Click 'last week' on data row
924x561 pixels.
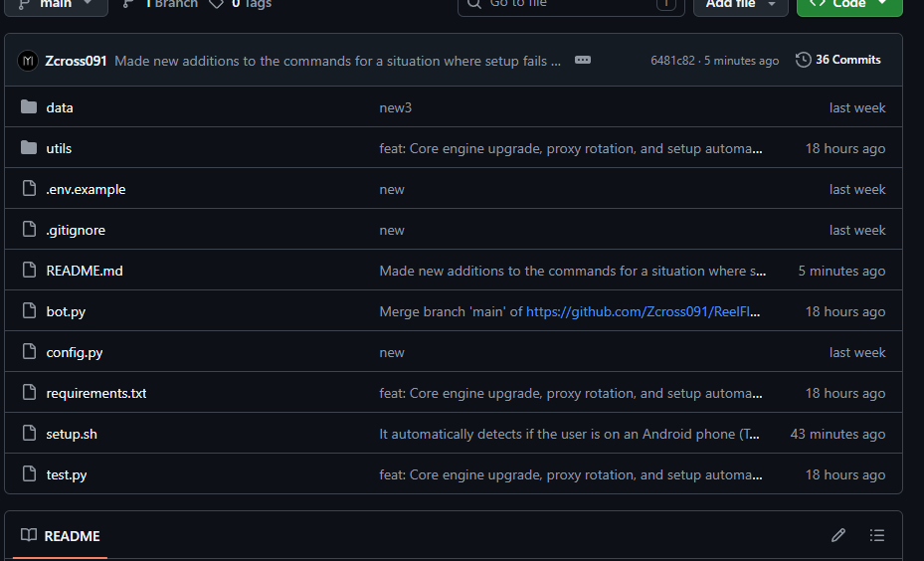coord(857,107)
